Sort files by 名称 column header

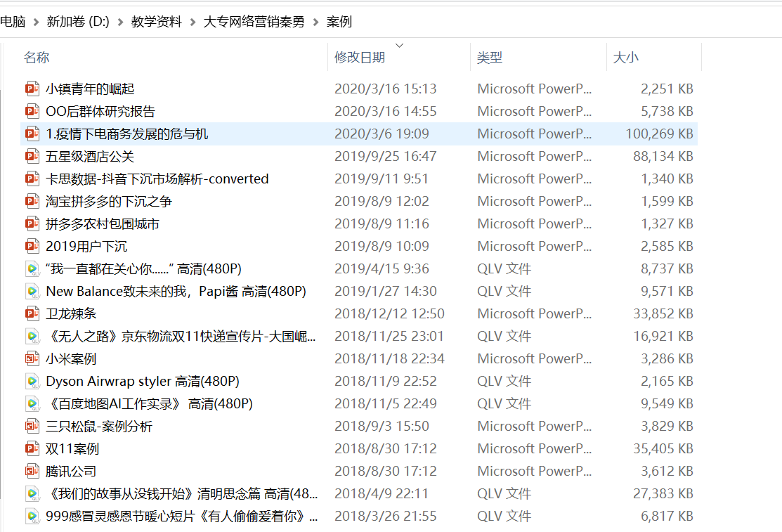(37, 58)
